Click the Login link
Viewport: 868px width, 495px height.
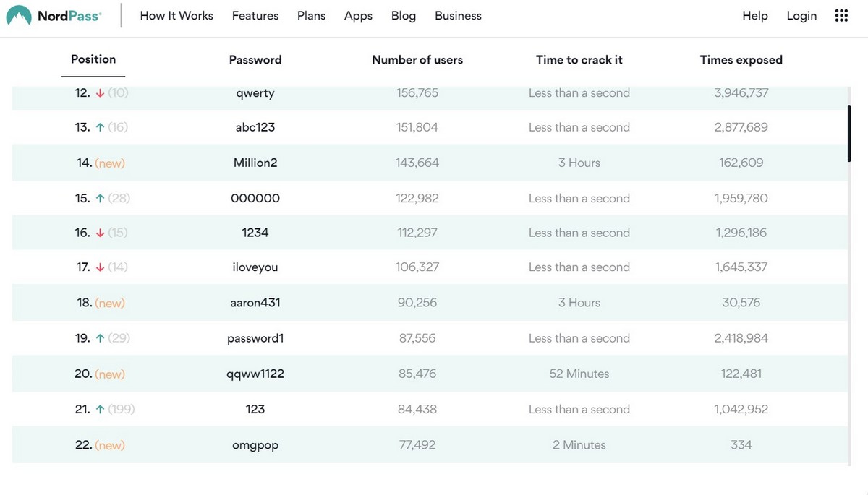point(801,16)
